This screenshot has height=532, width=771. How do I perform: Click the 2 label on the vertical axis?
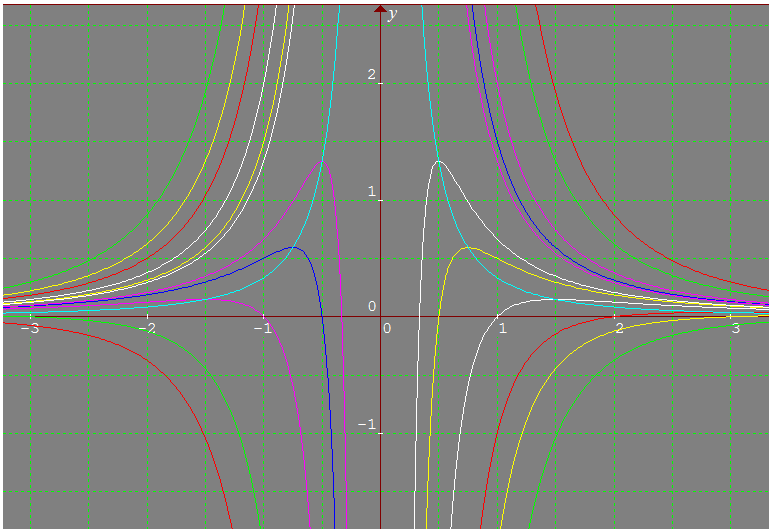click(371, 75)
